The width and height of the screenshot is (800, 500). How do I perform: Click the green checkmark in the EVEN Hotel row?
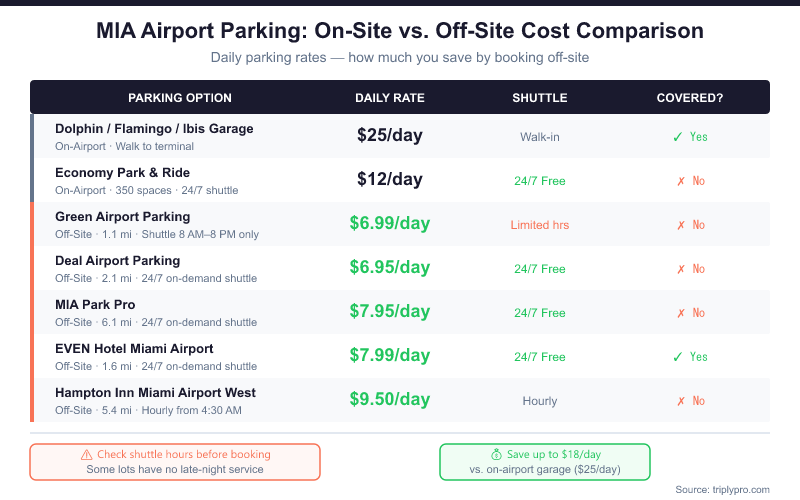677,357
